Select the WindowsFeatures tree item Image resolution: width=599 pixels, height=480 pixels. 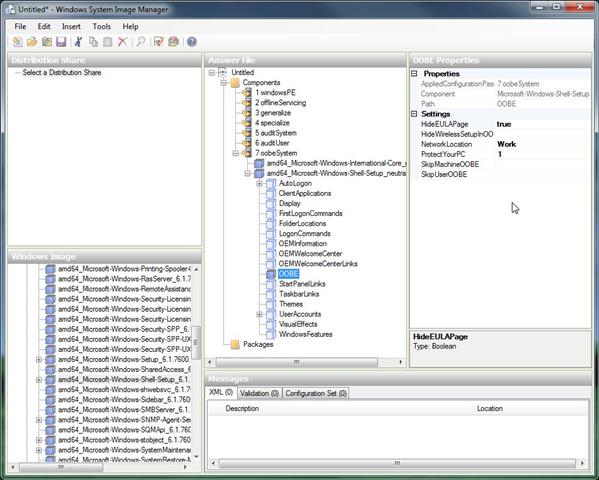306,334
